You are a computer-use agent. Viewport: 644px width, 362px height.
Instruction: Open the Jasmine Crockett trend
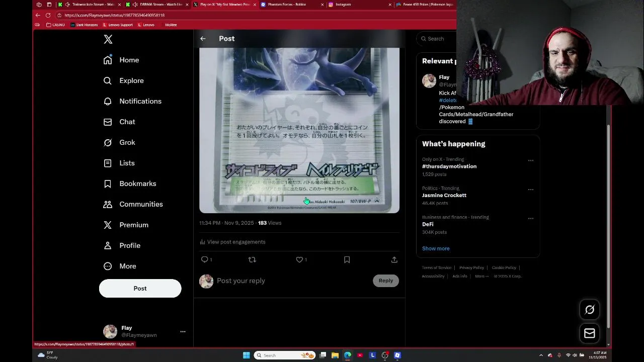pos(444,195)
